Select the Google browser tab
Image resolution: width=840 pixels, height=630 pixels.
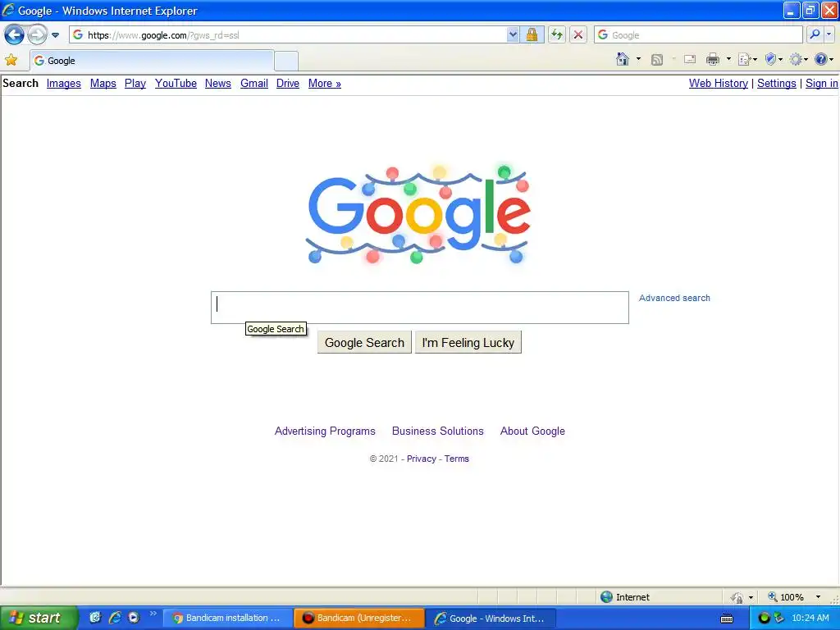[x=152, y=61]
